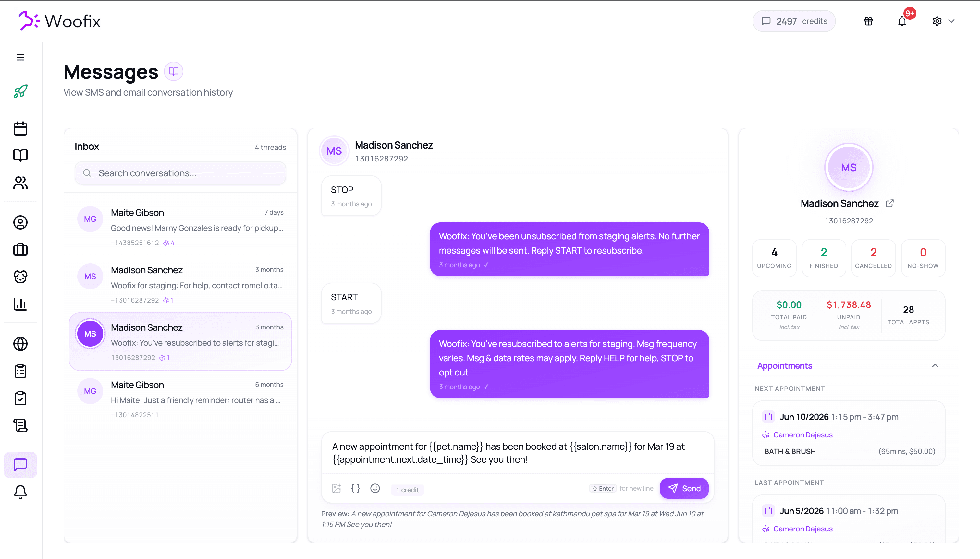Insert variable with curly braces icon
This screenshot has height=559, width=980.
[x=356, y=488]
